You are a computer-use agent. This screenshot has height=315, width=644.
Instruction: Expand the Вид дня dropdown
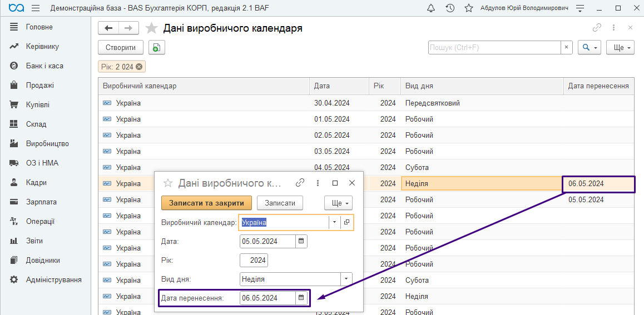point(346,279)
